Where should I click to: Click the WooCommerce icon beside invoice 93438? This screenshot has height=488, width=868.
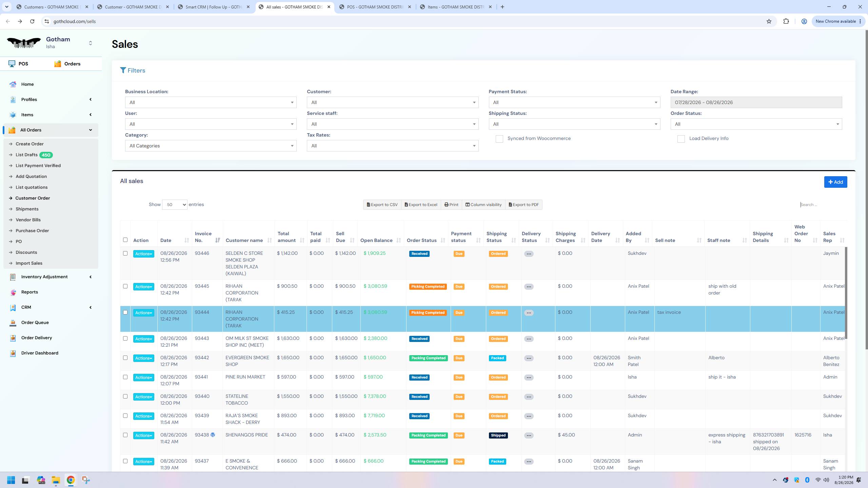[213, 435]
